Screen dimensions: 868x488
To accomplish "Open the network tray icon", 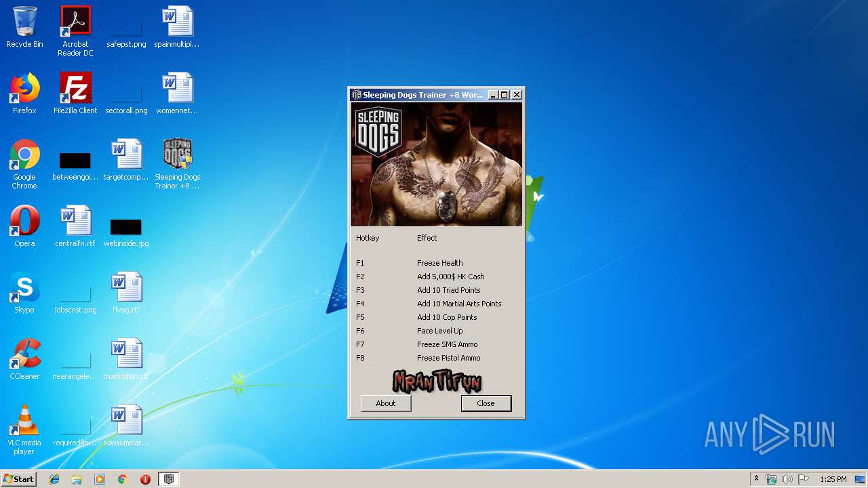I will tap(771, 479).
